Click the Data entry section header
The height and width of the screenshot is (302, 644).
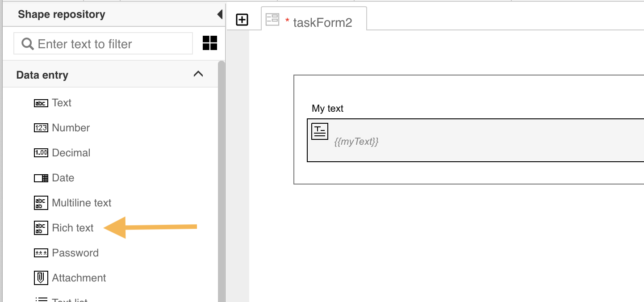click(x=42, y=75)
